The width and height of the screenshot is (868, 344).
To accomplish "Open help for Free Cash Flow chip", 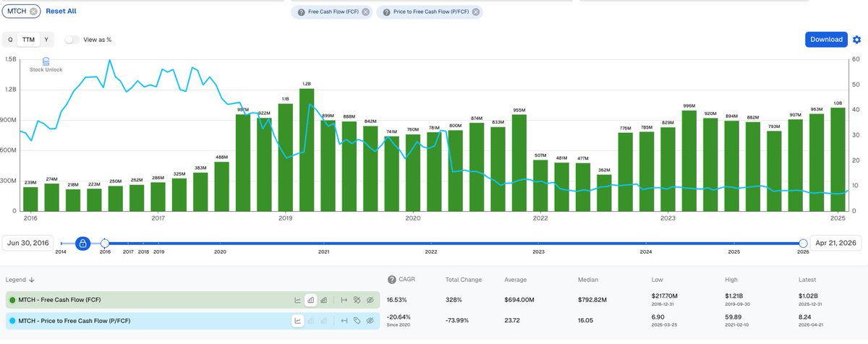I will pos(301,12).
